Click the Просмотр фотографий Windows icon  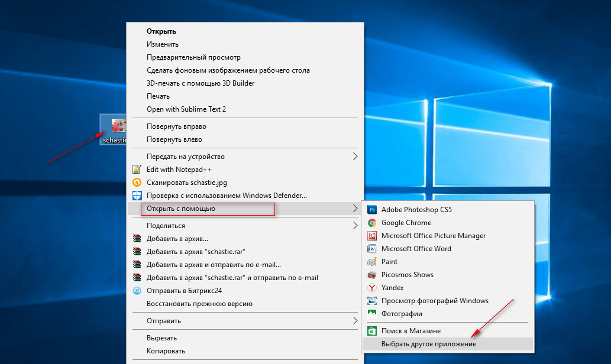pyautogui.click(x=372, y=301)
